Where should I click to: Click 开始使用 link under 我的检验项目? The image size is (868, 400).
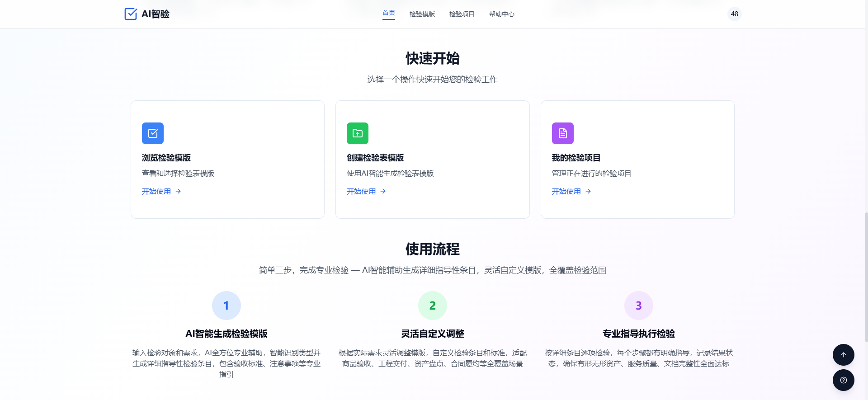coord(566,192)
